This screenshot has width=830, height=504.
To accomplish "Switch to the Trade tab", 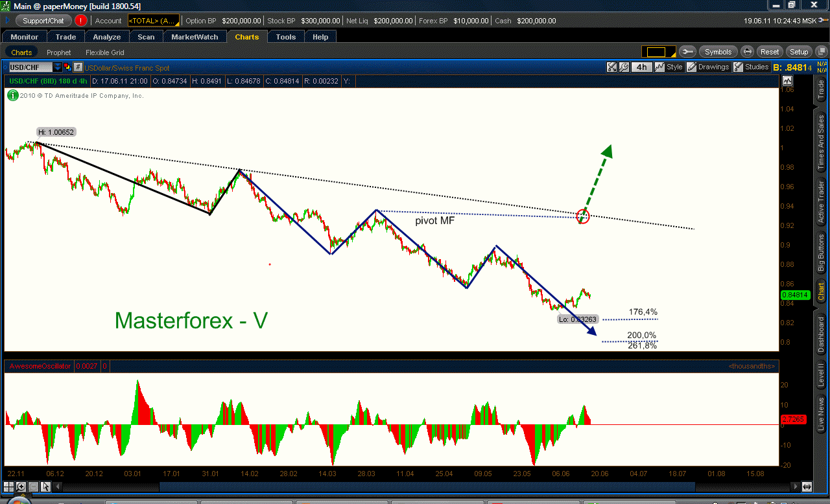I will [x=65, y=37].
